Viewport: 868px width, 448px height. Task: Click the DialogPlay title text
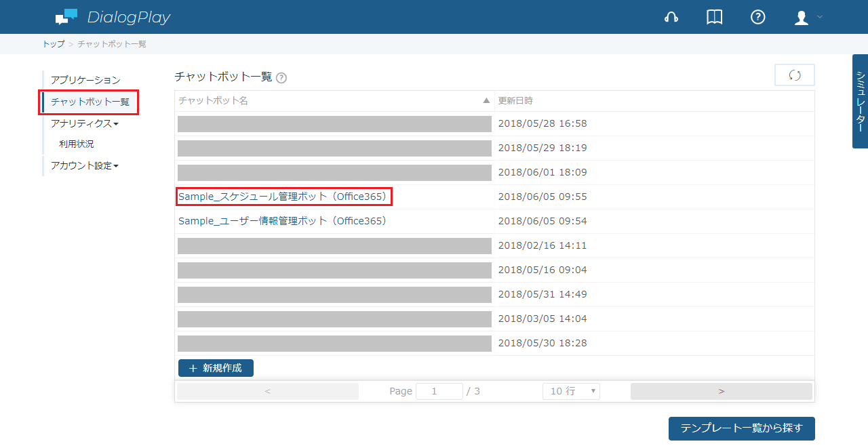point(129,18)
